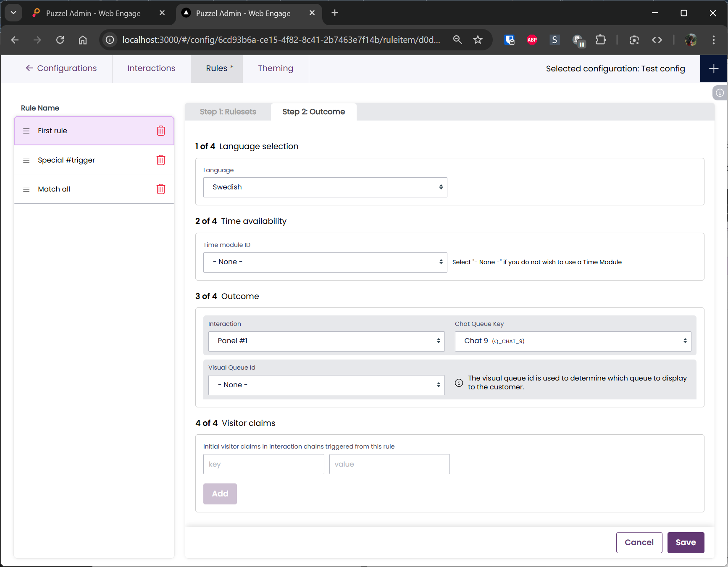Viewport: 728px width, 567px height.
Task: Bookmark this page with the star icon
Action: (478, 40)
